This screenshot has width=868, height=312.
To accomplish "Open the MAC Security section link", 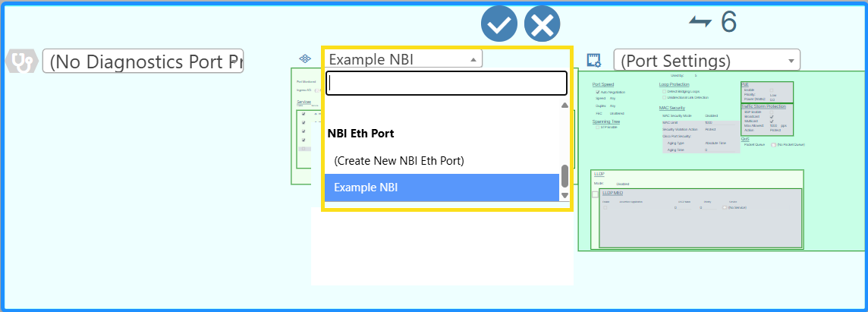I will (x=672, y=109).
